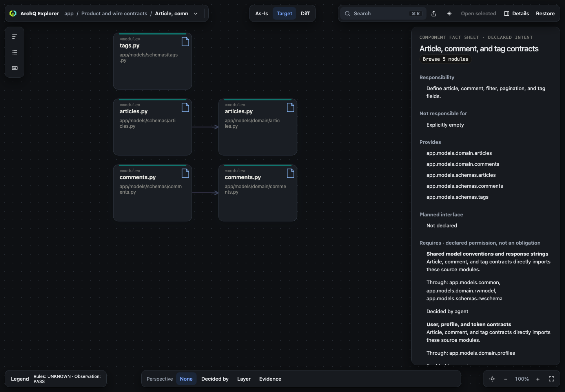Click 'User, profile, and token contracts' heading
The image size is (565, 392).
pos(469,325)
